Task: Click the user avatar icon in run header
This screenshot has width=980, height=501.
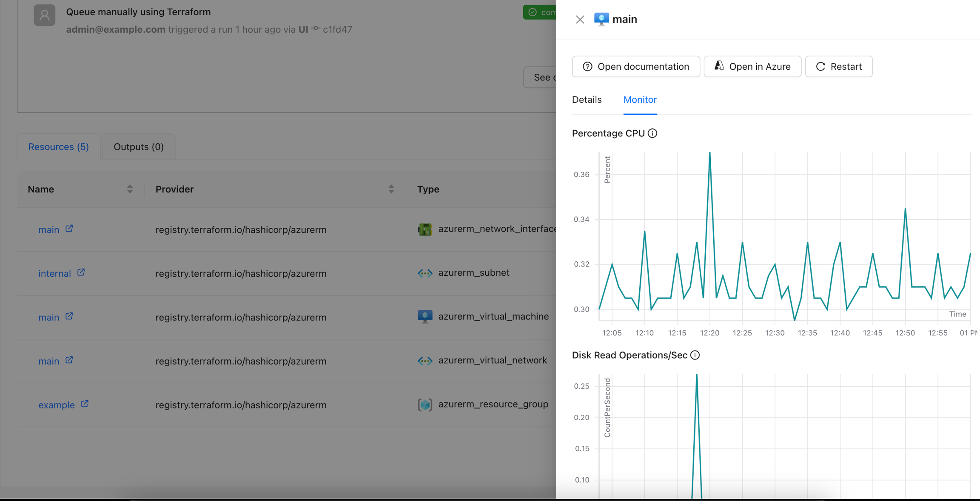Action: click(45, 16)
